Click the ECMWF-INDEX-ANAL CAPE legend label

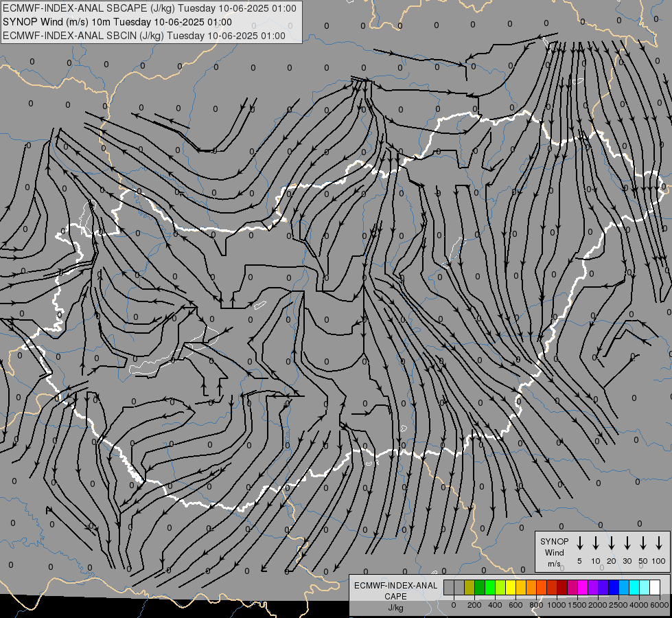(395, 591)
